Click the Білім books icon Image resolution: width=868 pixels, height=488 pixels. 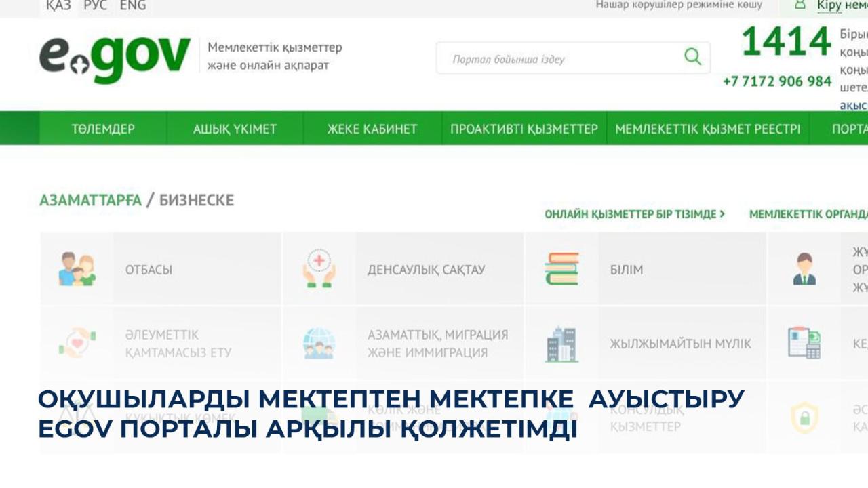(561, 269)
